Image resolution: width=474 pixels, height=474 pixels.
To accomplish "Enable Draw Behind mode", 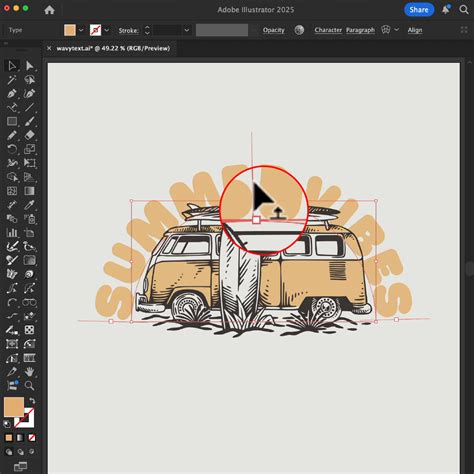I will 20,452.
